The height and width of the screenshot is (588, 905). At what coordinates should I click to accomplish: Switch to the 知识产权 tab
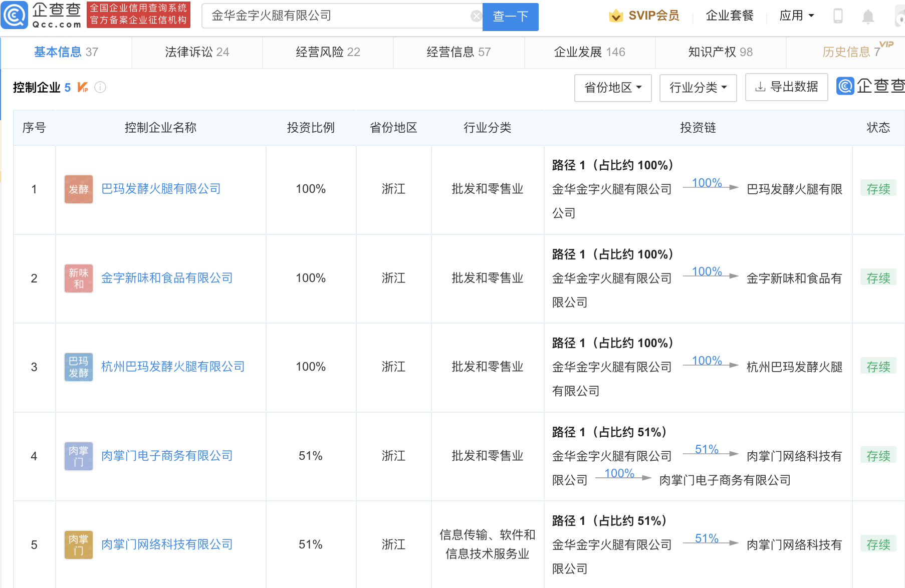[720, 52]
